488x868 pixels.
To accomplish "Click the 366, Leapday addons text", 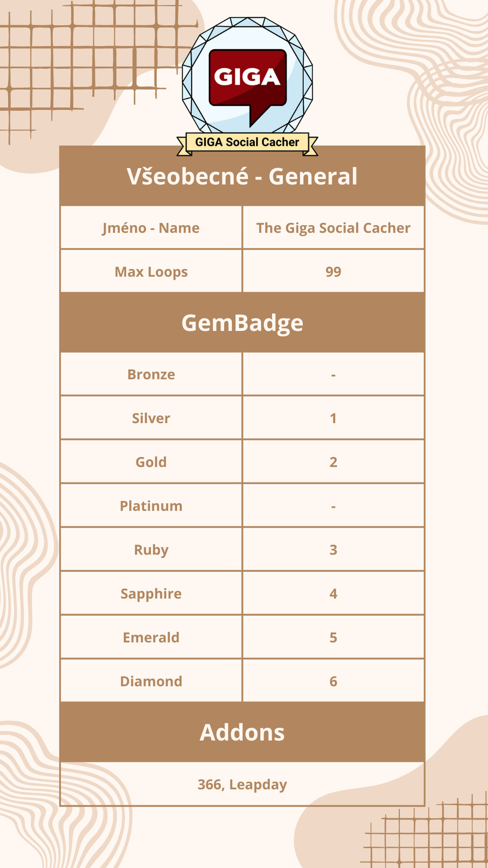I will click(242, 784).
